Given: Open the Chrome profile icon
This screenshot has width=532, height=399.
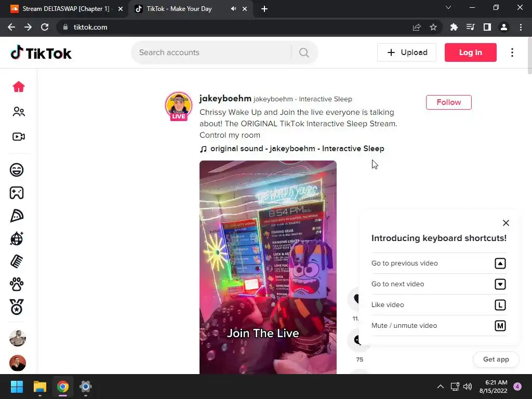Looking at the screenshot, I should [x=504, y=27].
